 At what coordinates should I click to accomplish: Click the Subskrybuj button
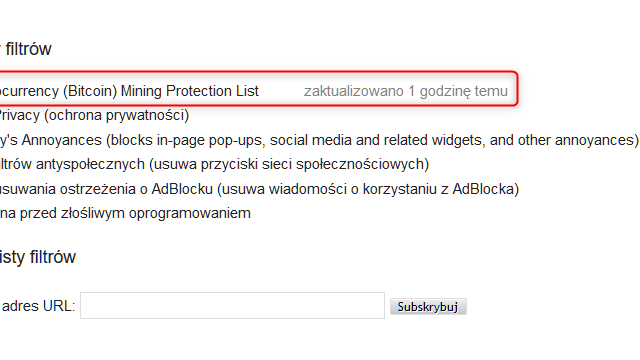point(428,307)
